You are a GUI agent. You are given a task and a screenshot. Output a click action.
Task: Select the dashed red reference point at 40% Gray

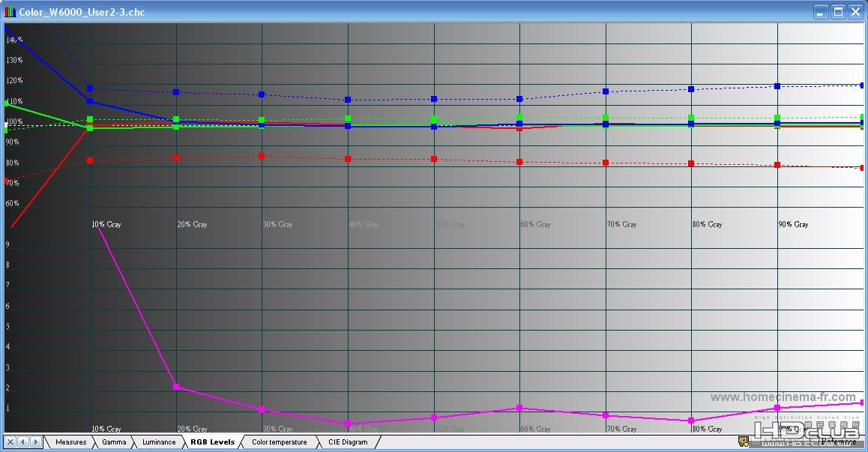[348, 159]
